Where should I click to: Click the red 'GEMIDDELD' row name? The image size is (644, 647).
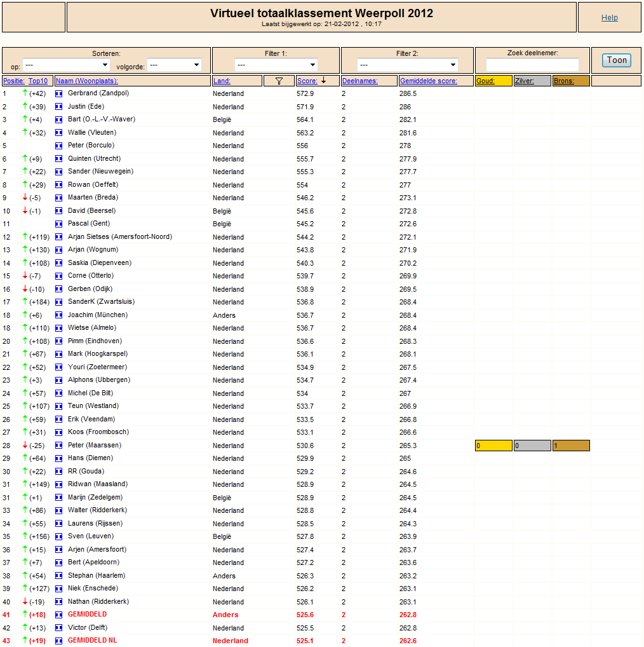point(88,615)
